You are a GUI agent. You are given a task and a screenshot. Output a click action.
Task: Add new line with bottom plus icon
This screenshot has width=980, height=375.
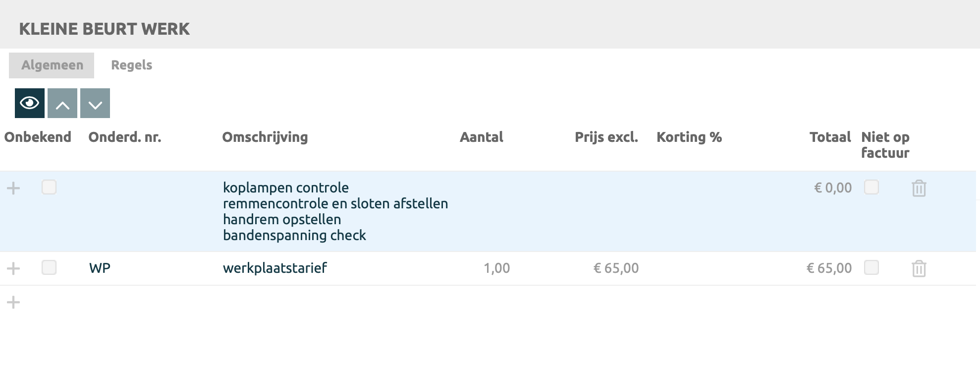point(13,302)
